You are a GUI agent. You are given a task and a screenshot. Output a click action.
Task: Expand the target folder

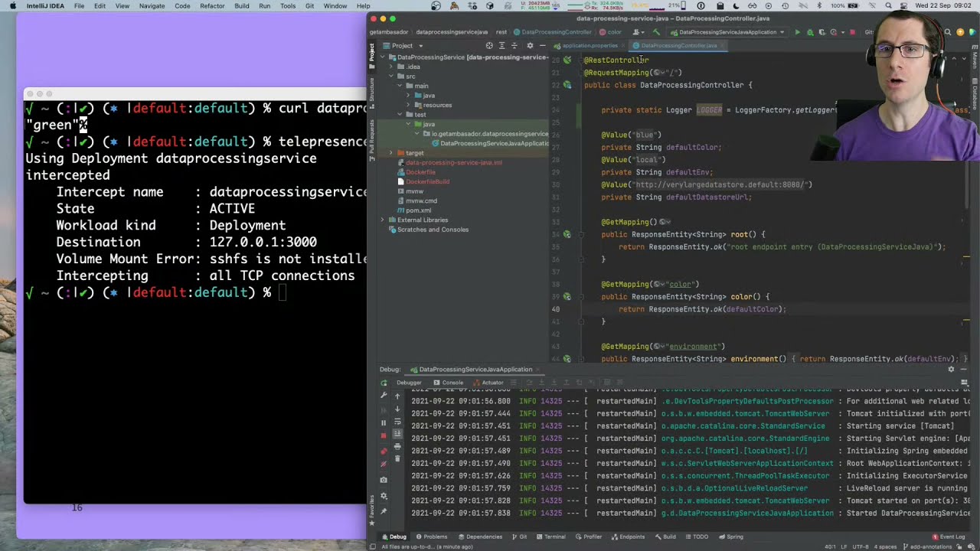click(391, 153)
